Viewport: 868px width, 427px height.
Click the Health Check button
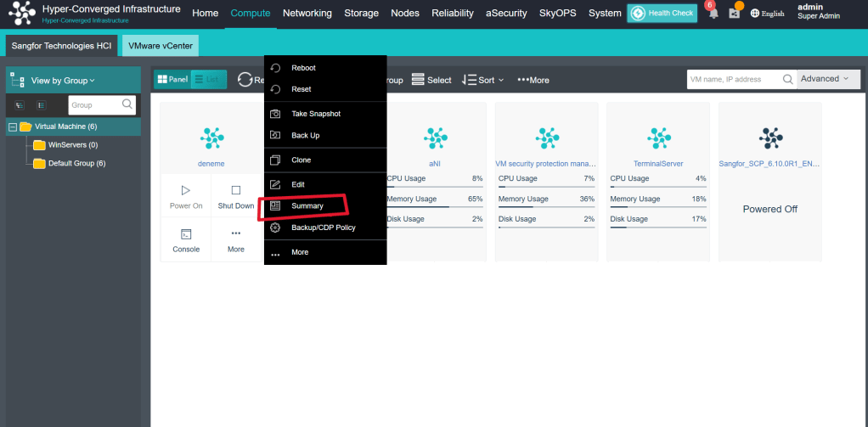click(662, 14)
